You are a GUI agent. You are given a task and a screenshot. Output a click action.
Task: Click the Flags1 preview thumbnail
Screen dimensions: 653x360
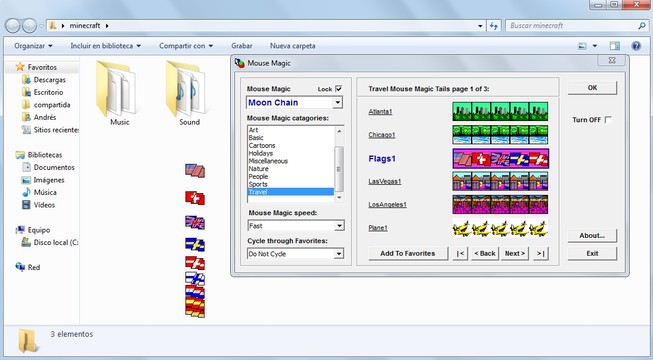pyautogui.click(x=501, y=159)
